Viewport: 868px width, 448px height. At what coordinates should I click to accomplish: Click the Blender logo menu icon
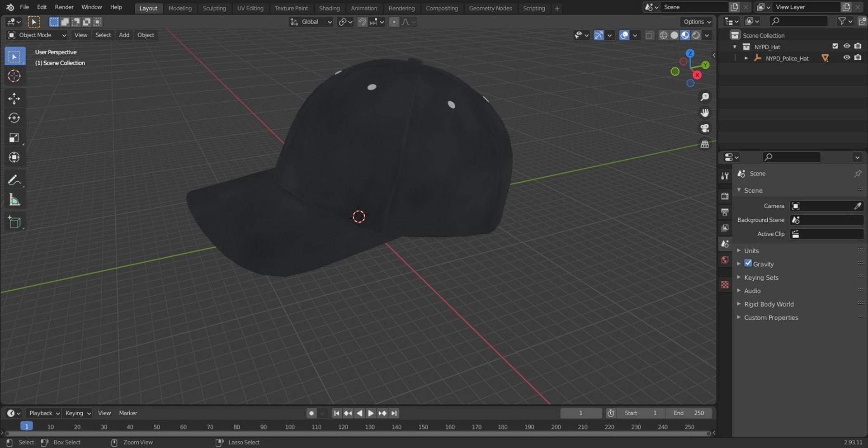coord(9,7)
